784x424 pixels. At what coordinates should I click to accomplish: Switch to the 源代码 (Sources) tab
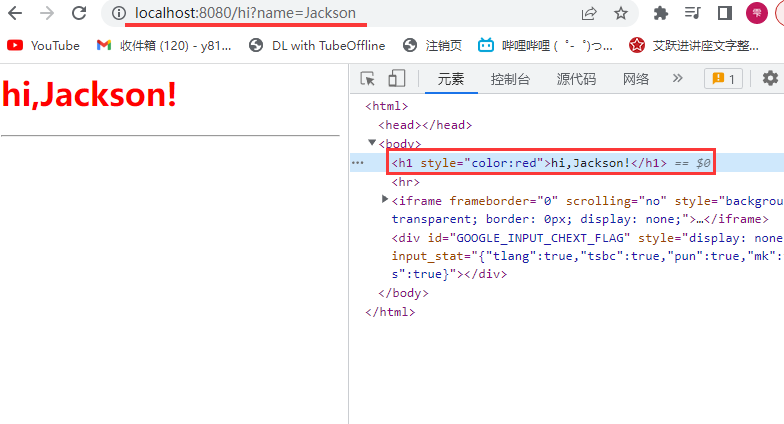coord(576,79)
